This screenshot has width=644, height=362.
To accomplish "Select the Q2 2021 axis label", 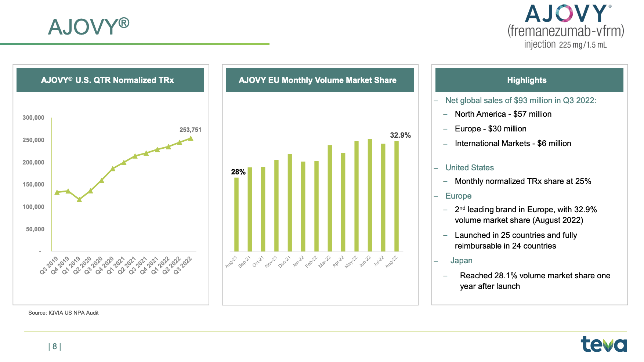I will [127, 266].
